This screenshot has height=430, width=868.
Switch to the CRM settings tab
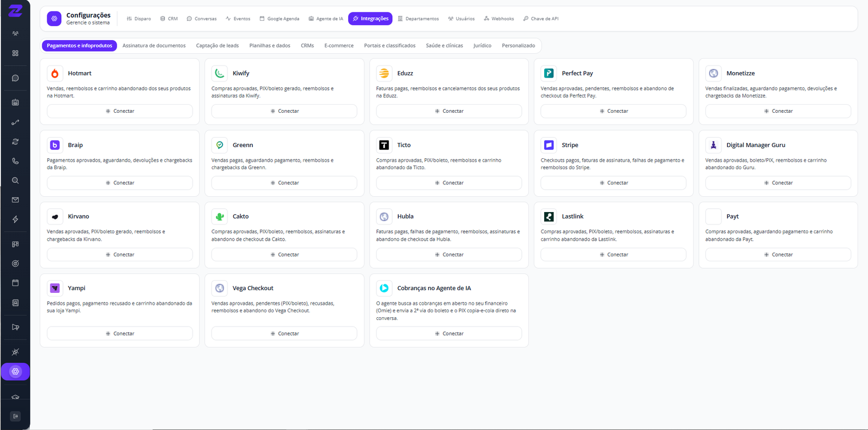click(169, 18)
